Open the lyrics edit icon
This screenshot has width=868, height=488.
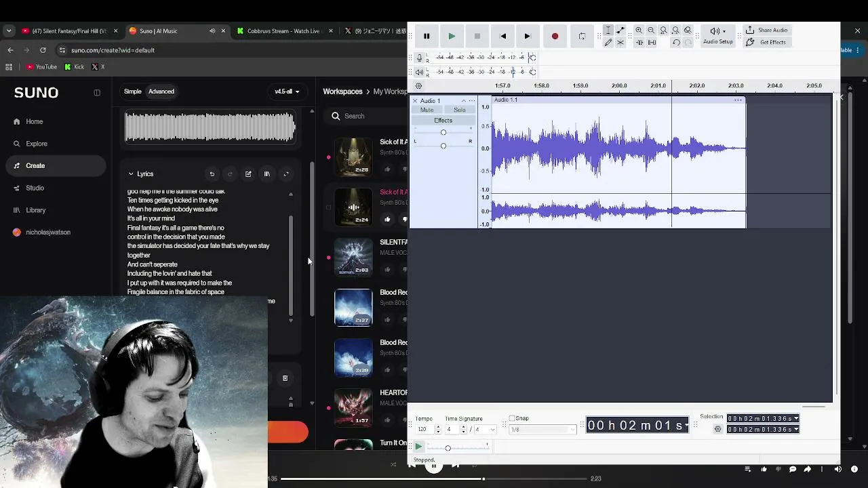[x=248, y=174]
